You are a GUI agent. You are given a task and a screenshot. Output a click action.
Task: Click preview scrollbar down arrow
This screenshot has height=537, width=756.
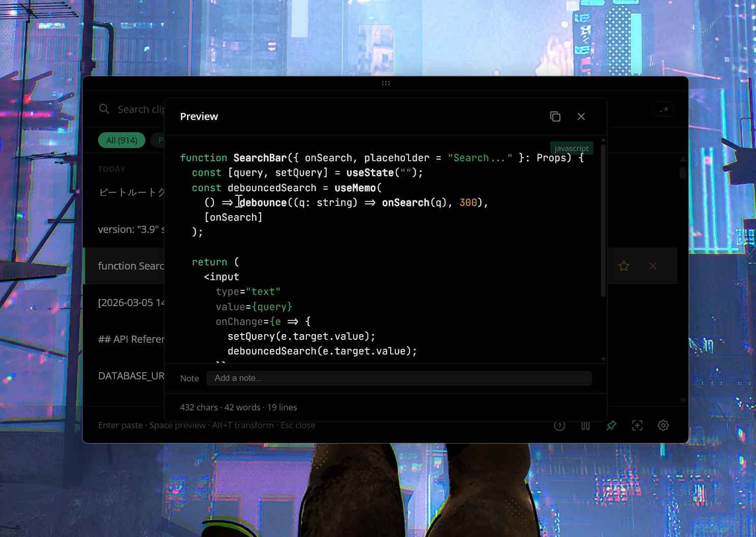(603, 359)
